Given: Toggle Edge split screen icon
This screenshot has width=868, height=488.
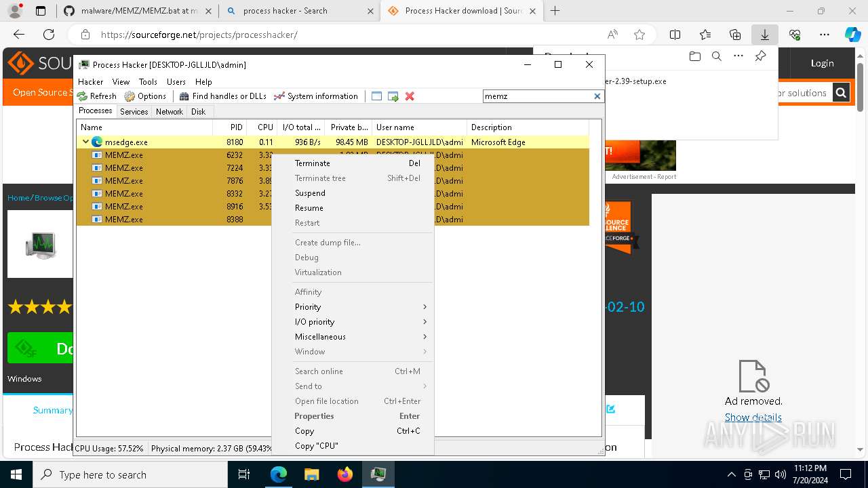Looking at the screenshot, I should coord(675,35).
